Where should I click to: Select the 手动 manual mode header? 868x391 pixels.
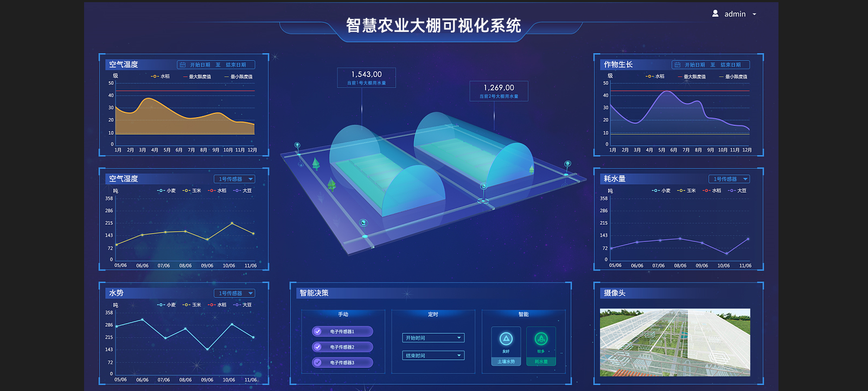[x=343, y=315]
